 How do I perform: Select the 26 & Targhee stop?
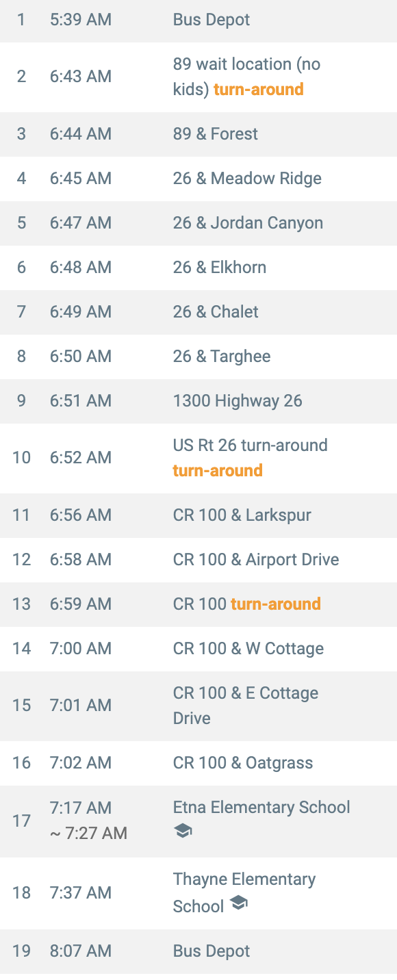click(198, 357)
